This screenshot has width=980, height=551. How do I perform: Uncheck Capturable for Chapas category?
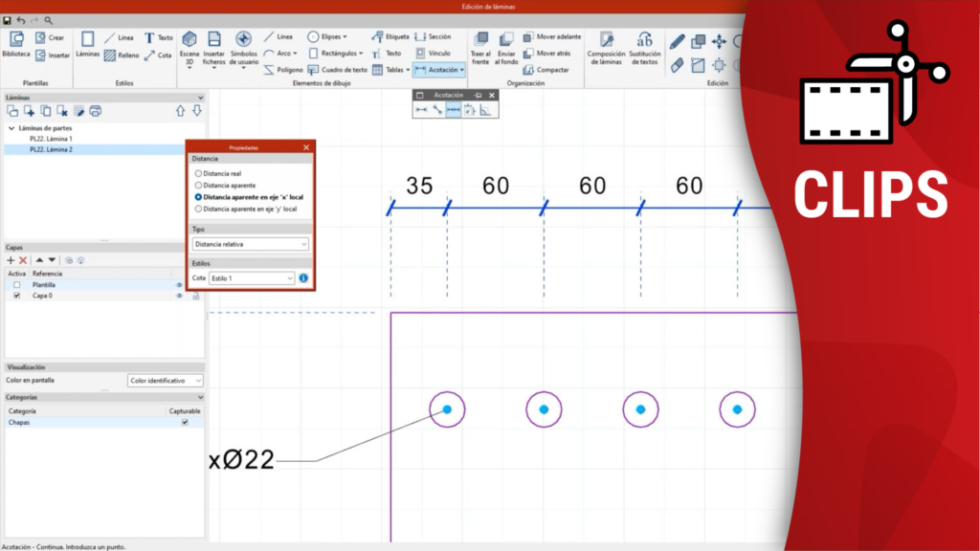[185, 422]
